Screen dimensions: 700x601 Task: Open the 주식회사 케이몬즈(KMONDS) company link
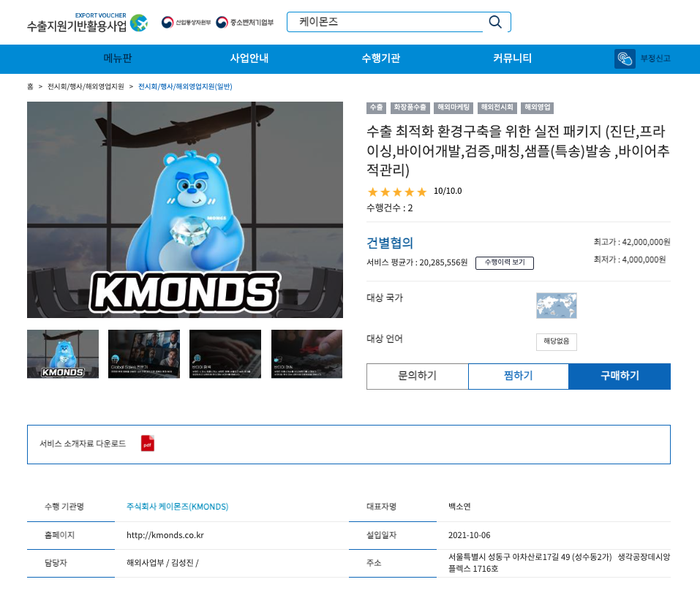tap(177, 507)
